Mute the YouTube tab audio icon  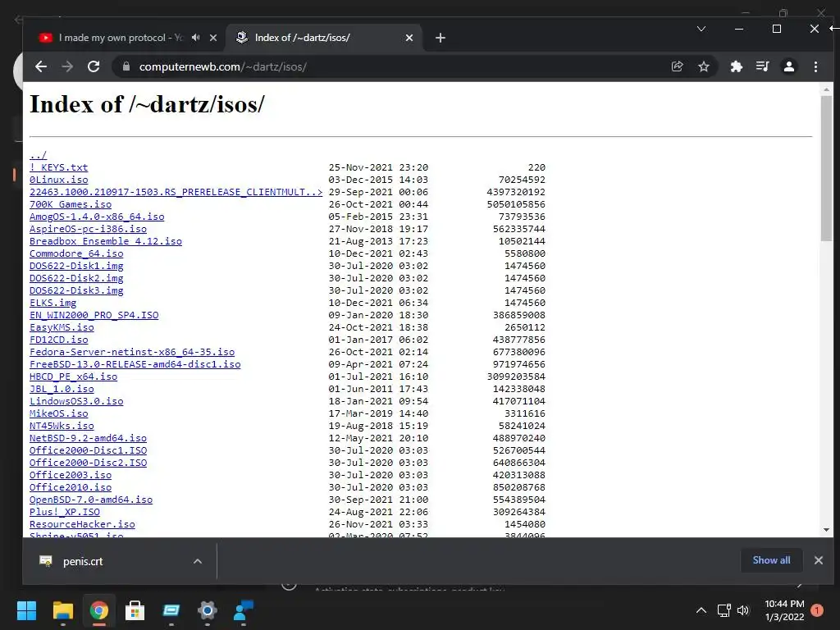click(196, 38)
